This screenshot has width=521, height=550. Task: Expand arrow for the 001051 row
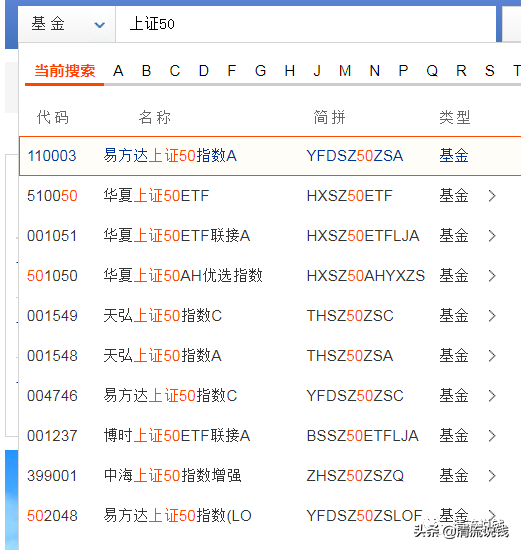pyautogui.click(x=492, y=236)
